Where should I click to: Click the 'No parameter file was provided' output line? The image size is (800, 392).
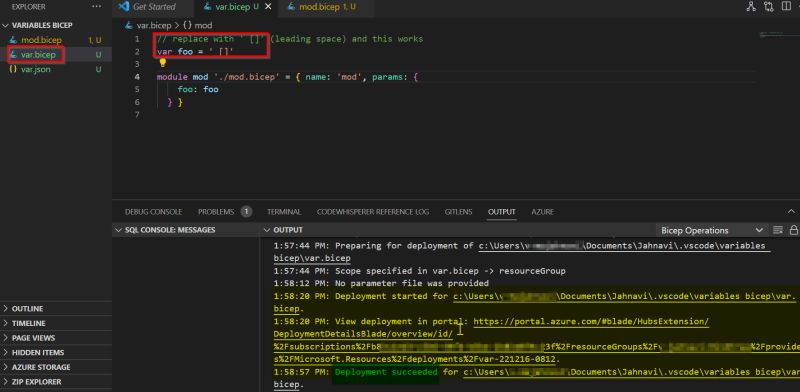coord(381,283)
